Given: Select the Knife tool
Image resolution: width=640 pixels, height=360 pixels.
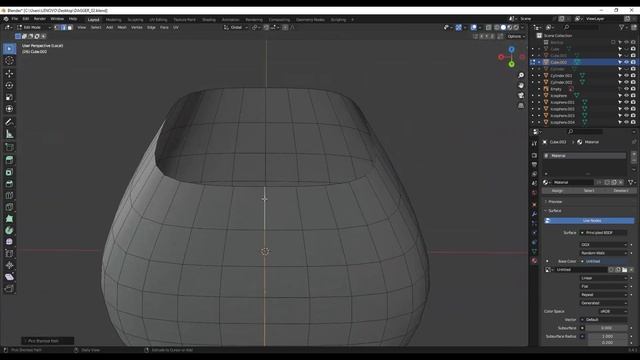Looking at the screenshot, I should 9,207.
